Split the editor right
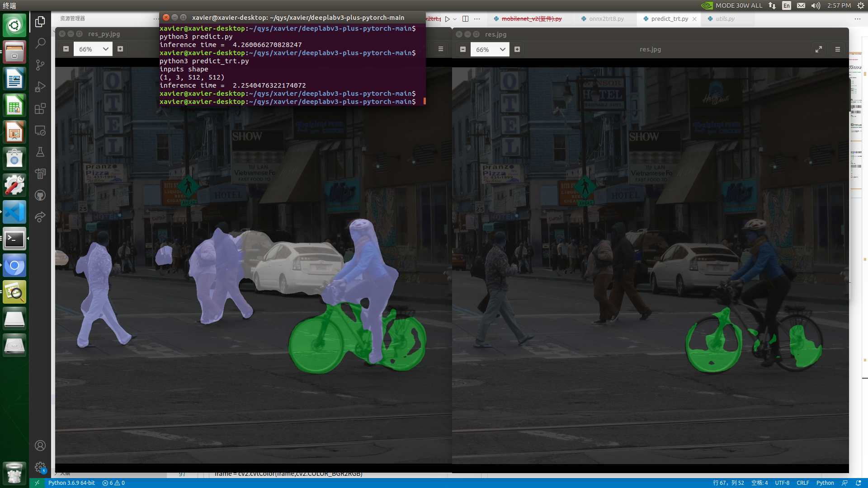 (465, 19)
